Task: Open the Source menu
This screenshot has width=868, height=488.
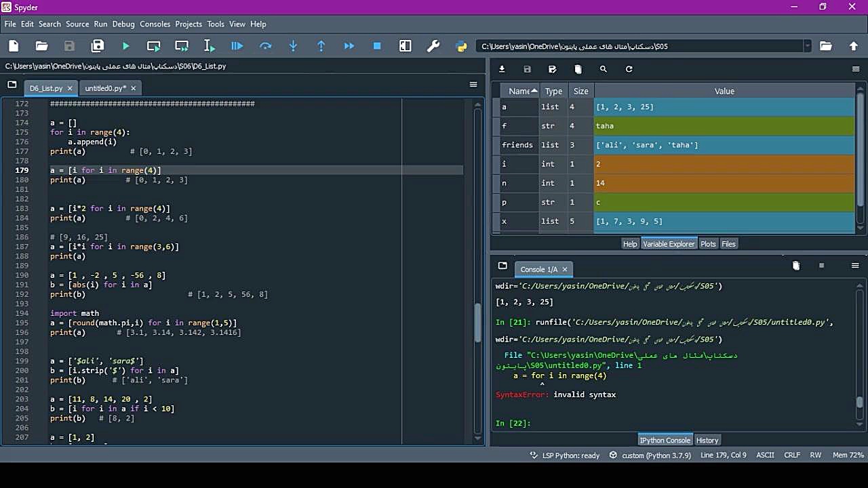Action: 77,24
